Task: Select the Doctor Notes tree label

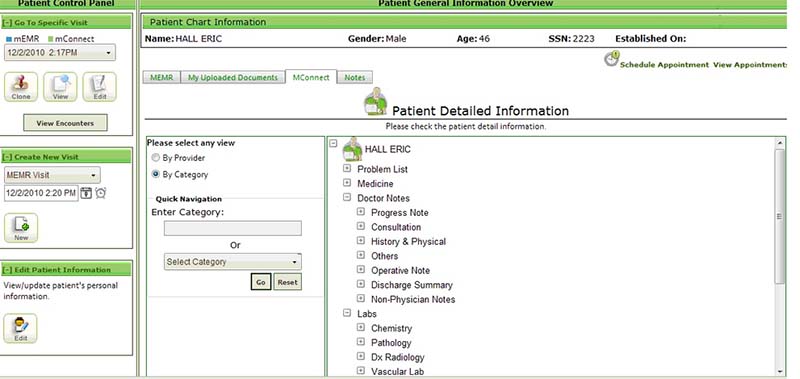Action: (x=383, y=198)
